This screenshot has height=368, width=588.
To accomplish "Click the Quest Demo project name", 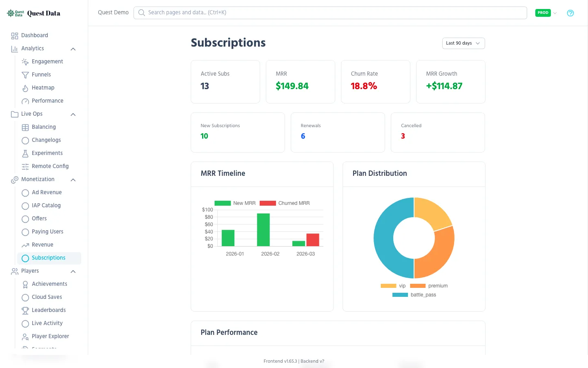I will click(x=113, y=13).
